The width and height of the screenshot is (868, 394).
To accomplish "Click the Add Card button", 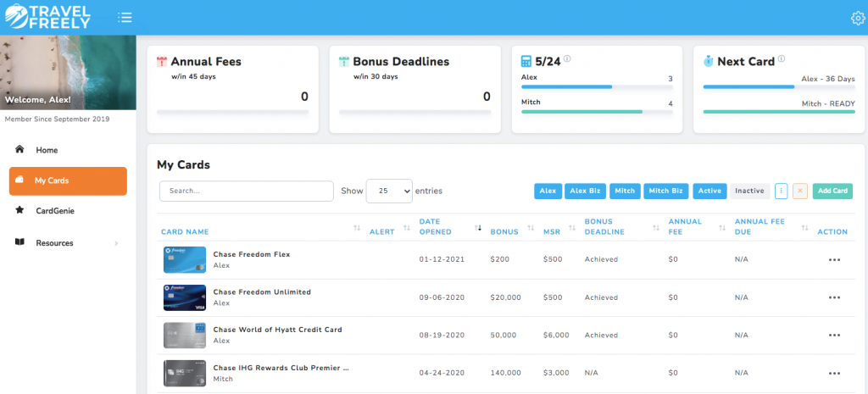I will coord(832,191).
